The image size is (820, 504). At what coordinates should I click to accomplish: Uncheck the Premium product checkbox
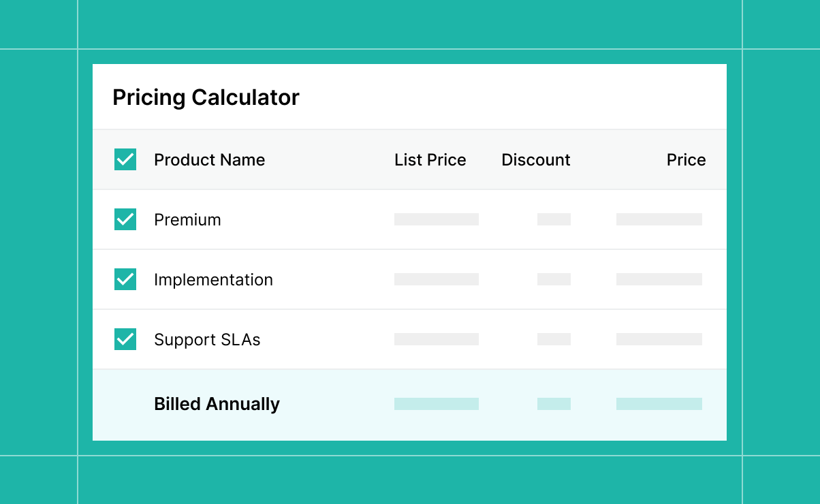click(x=125, y=219)
